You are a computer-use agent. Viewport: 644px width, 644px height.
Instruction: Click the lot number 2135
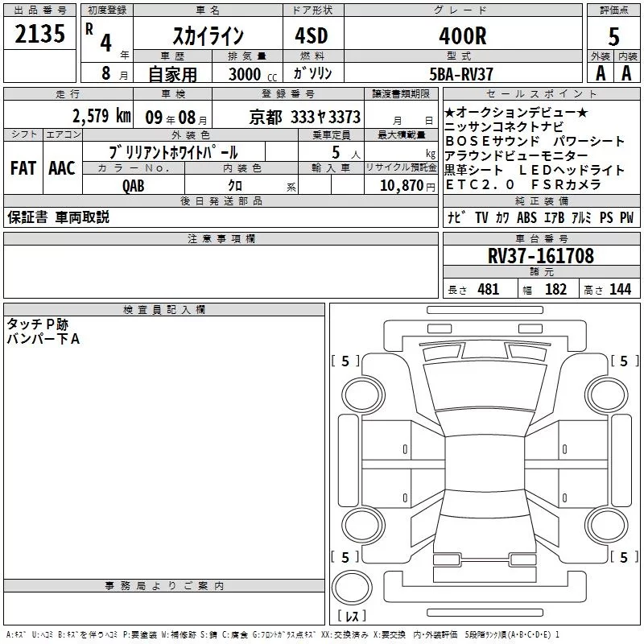(x=39, y=34)
